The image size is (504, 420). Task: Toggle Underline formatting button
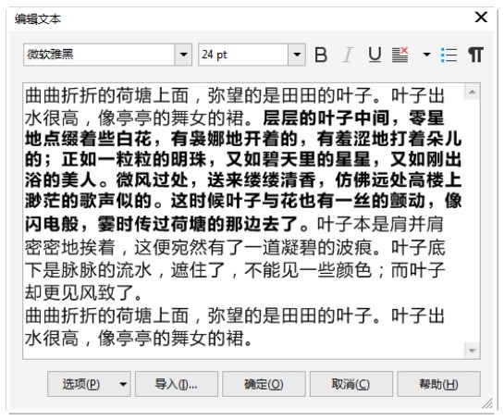[375, 55]
